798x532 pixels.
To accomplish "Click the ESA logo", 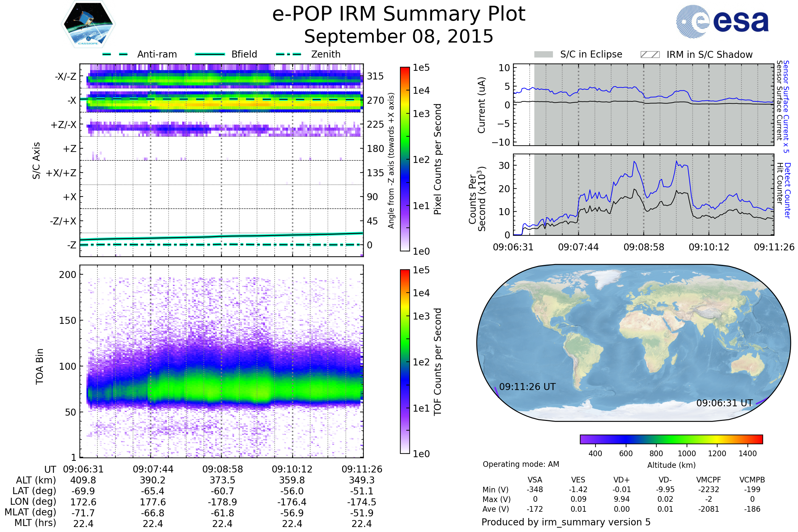I will 722,21.
